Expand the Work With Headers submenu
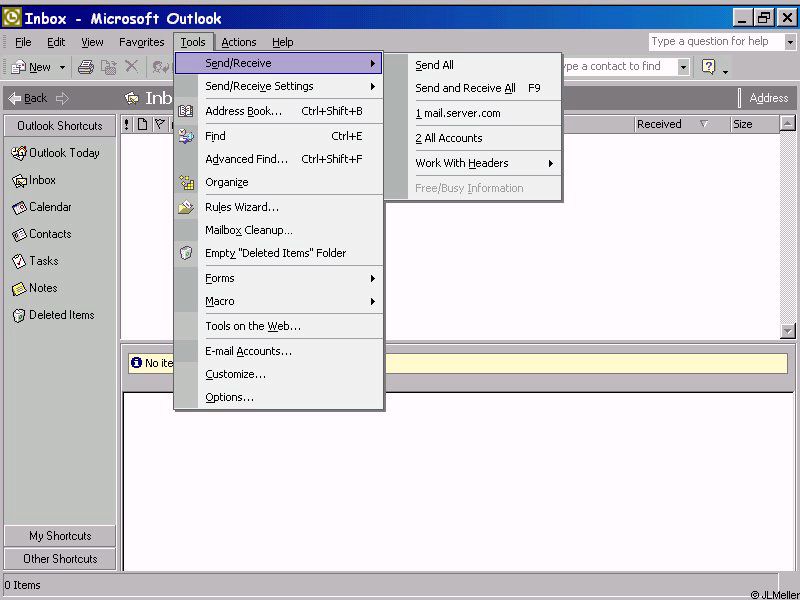800x600 pixels. pyautogui.click(x=484, y=163)
